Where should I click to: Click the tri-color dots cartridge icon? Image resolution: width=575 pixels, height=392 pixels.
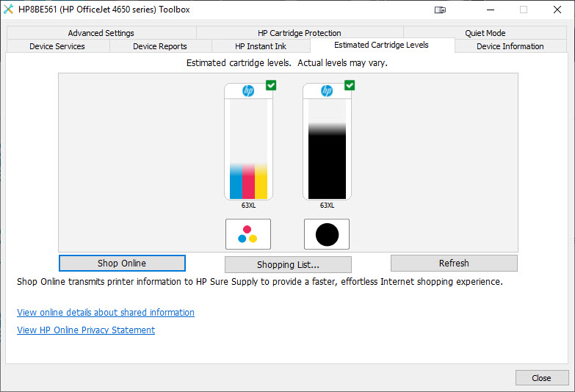pos(248,234)
